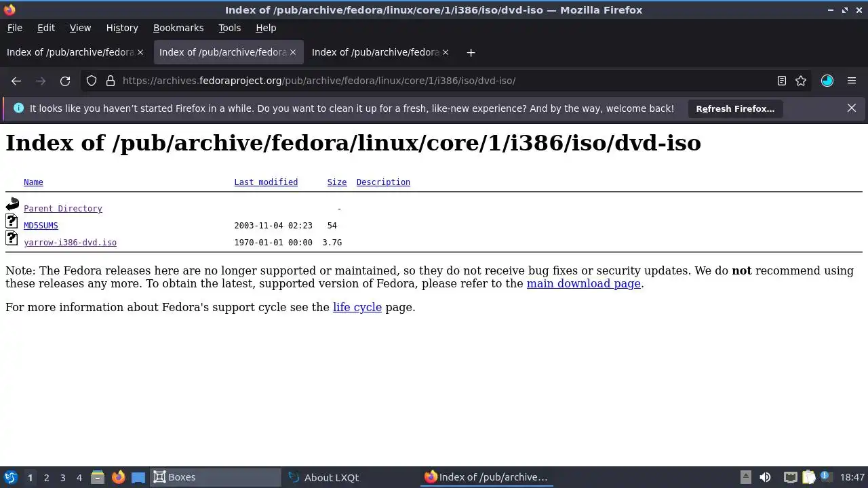Bookmark this page with the star icon
868x488 pixels.
(801, 81)
